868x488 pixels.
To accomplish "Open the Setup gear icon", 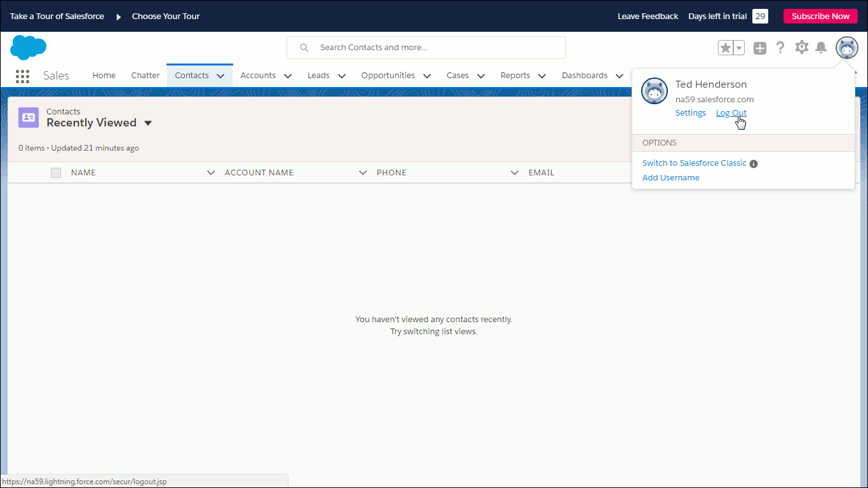I will [x=802, y=48].
